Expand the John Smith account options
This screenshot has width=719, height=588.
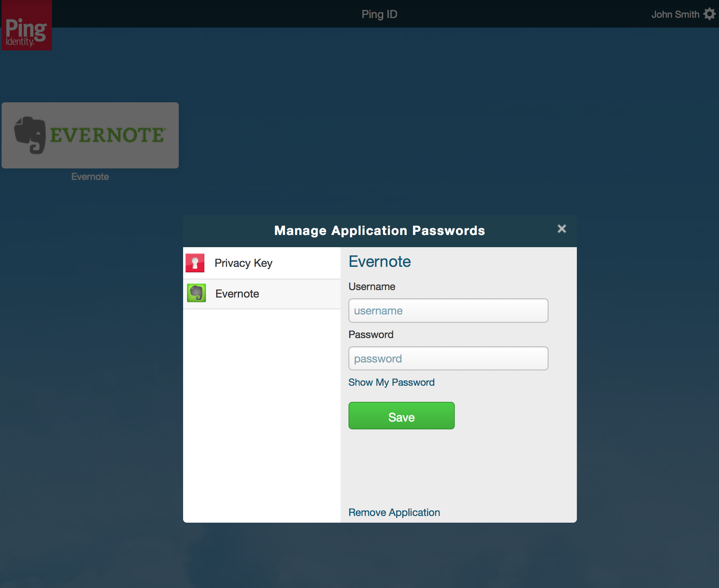point(675,14)
